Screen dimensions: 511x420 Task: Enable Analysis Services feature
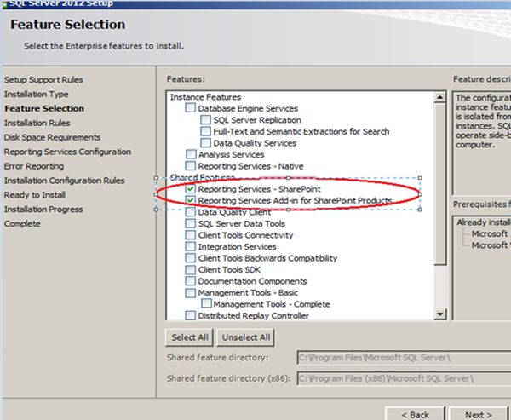tap(191, 154)
